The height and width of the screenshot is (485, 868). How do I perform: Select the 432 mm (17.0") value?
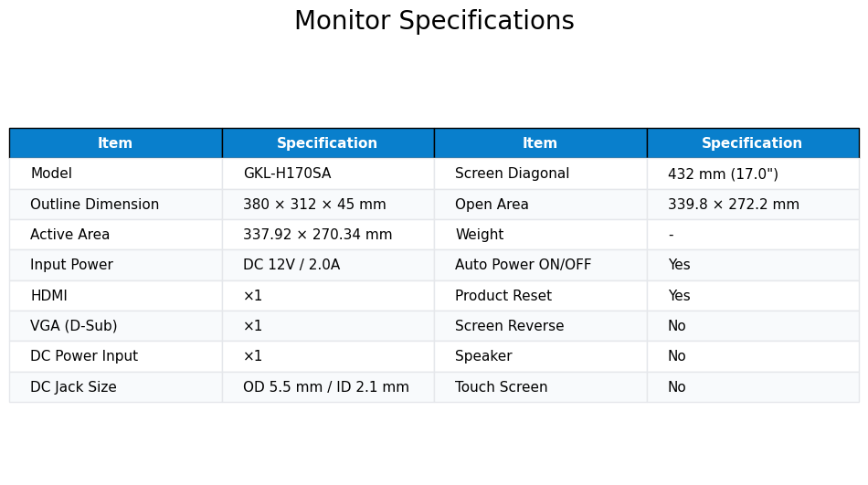coord(723,174)
